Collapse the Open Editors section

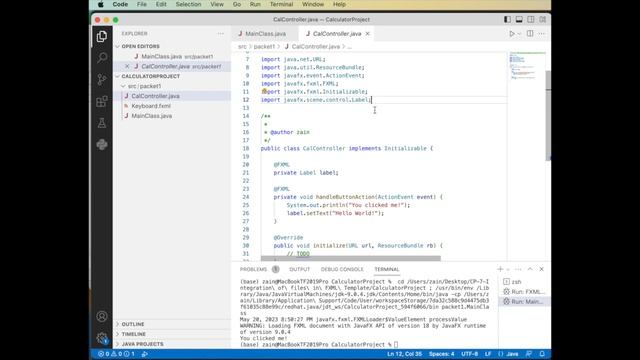[x=140, y=47]
